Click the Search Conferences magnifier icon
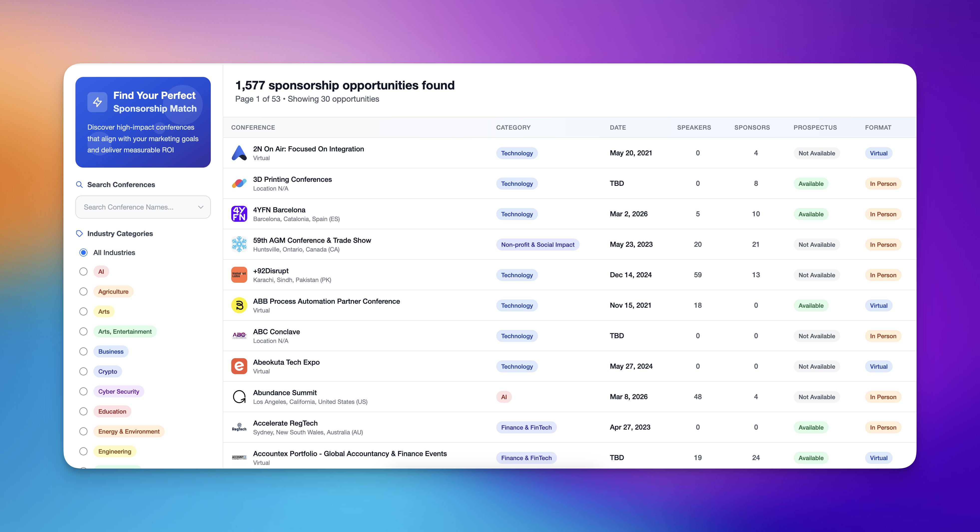The height and width of the screenshot is (532, 980). tap(79, 185)
